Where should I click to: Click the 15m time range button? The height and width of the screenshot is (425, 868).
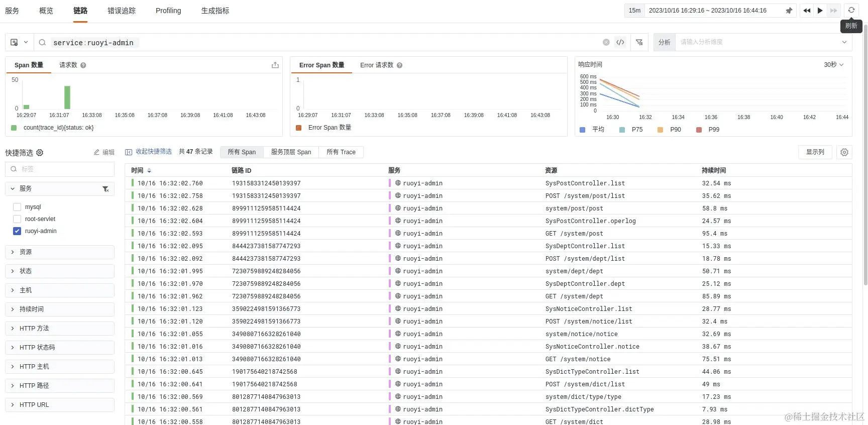(634, 11)
